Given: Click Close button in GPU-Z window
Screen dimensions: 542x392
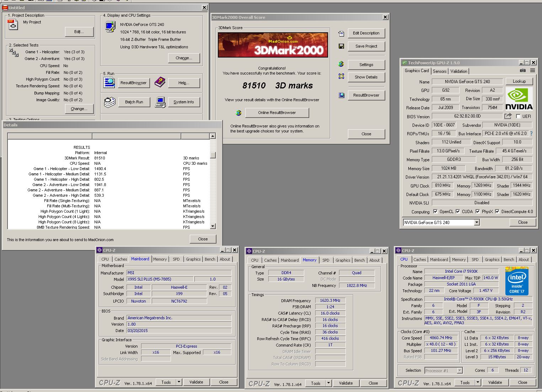Looking at the screenshot, I should pyautogui.click(x=523, y=222).
